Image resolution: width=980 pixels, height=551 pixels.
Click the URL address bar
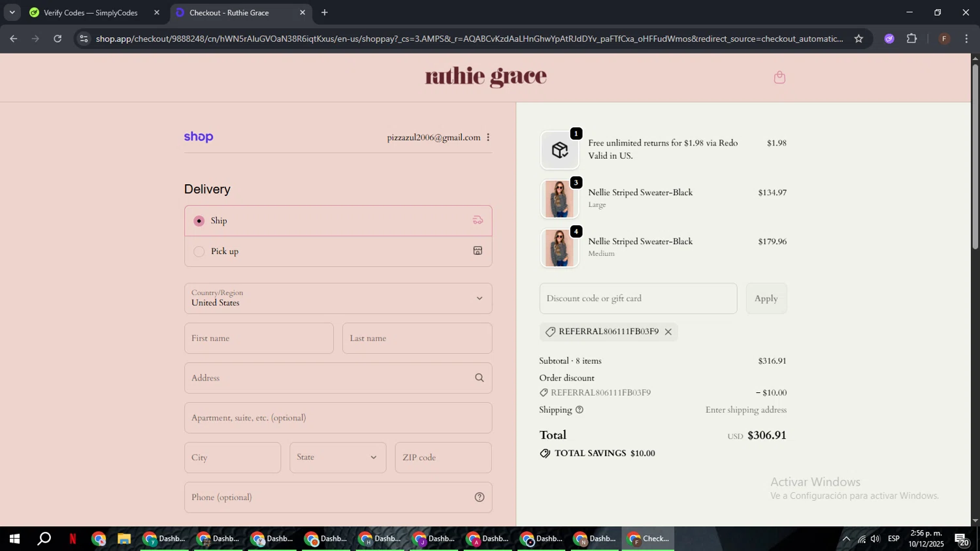click(469, 39)
